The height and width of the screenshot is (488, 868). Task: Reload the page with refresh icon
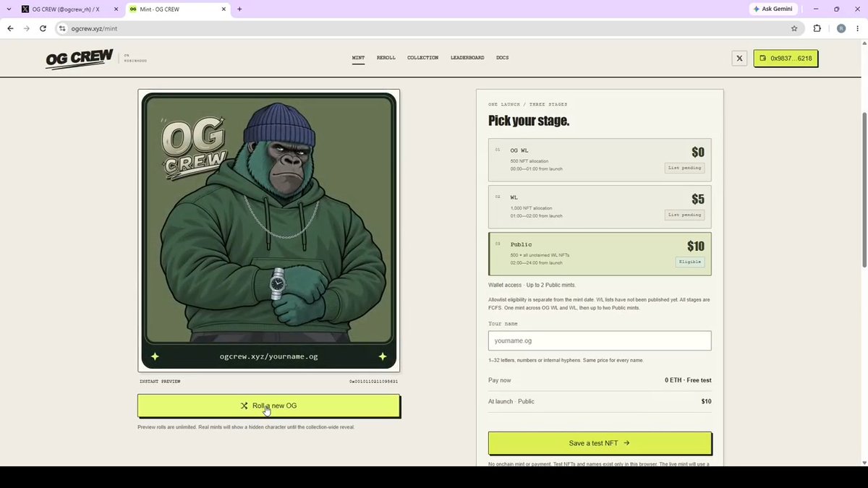43,28
